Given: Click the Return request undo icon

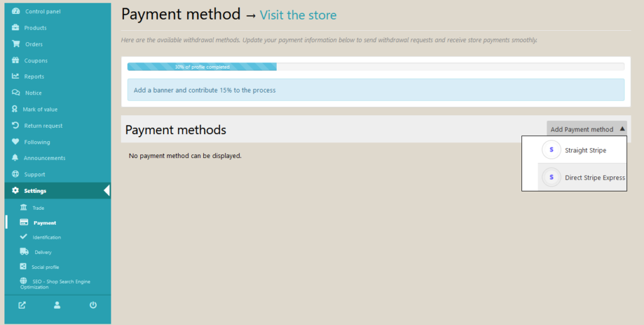Looking at the screenshot, I should point(15,125).
